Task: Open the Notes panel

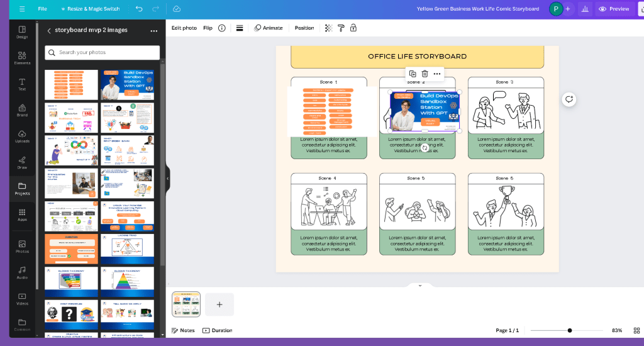Action: (183, 330)
